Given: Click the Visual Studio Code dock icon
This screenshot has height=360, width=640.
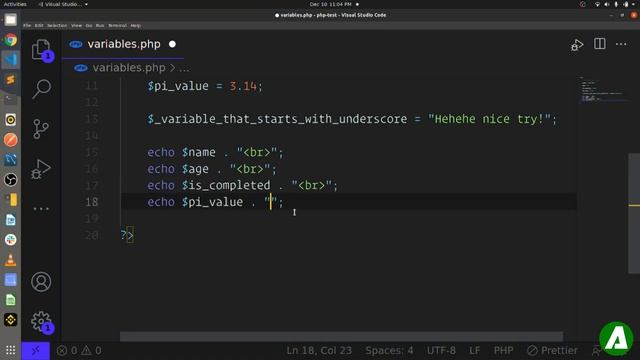Looking at the screenshot, I should [x=11, y=60].
